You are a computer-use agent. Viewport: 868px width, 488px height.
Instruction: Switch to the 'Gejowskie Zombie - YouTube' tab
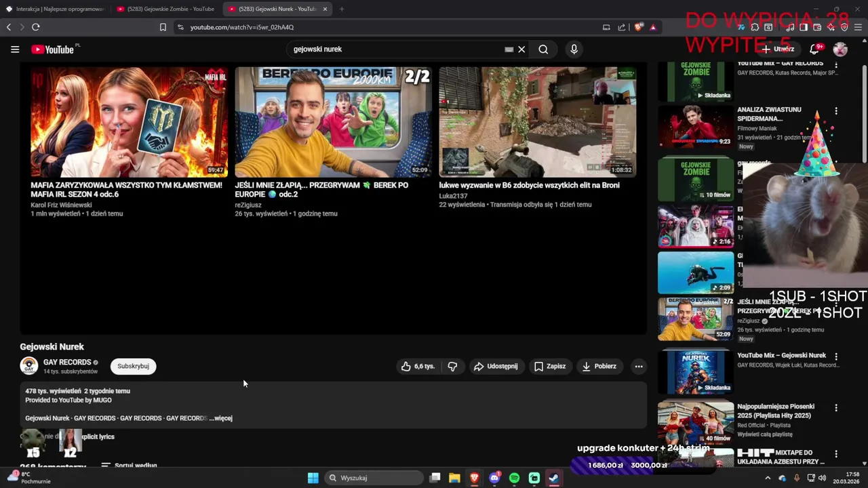coord(165,9)
